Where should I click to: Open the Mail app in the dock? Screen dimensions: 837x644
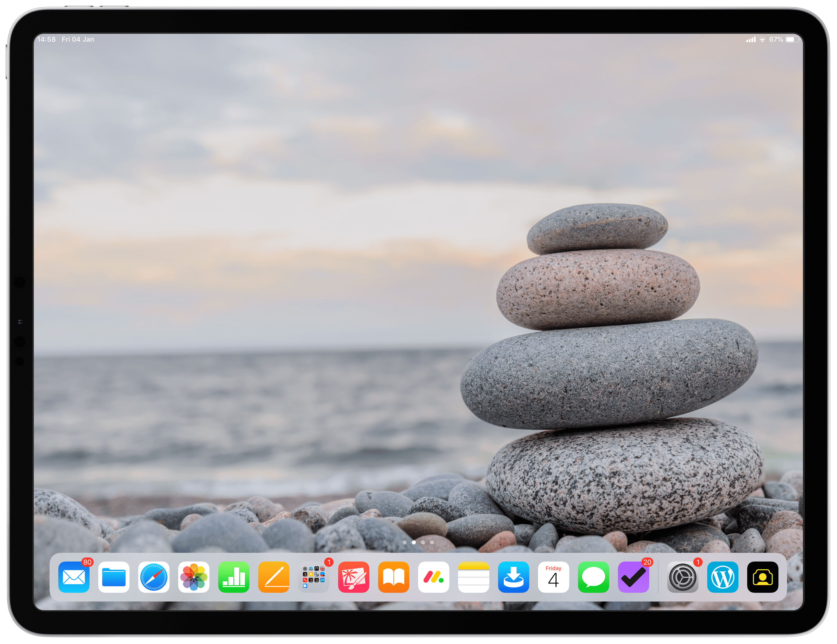[73, 577]
